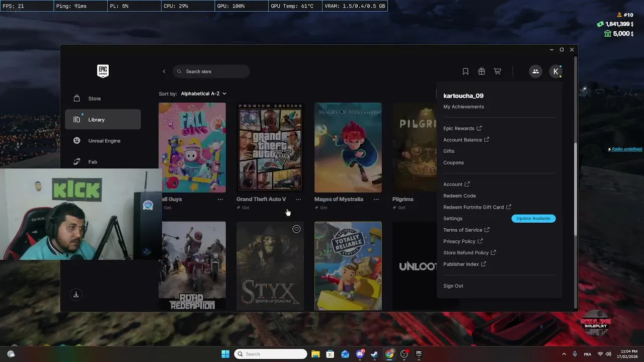This screenshot has height=362, width=644.
Task: Open the Outlook taskbar icon
Action: [345, 354]
